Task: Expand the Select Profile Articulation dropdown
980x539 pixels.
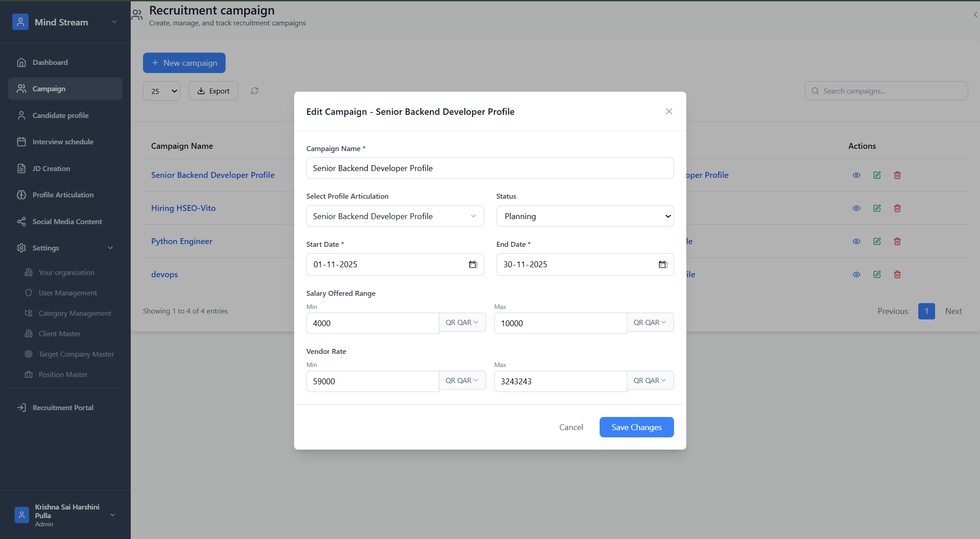Action: (x=395, y=216)
